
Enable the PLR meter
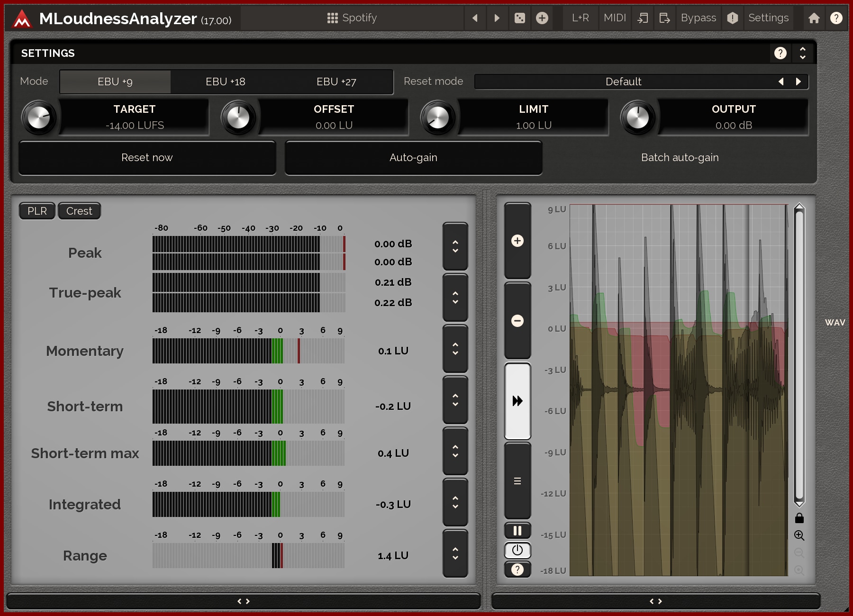pos(37,211)
